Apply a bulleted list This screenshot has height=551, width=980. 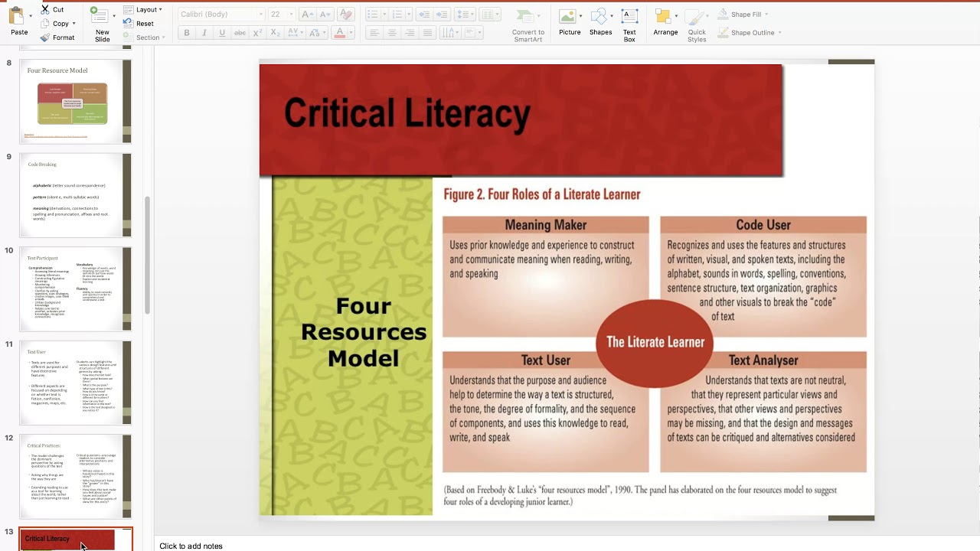[372, 15]
